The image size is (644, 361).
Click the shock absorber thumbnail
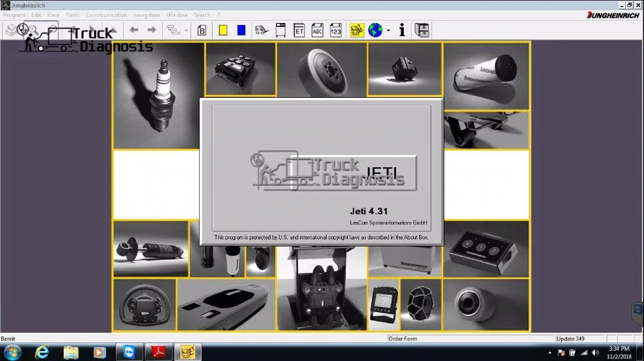tap(151, 249)
